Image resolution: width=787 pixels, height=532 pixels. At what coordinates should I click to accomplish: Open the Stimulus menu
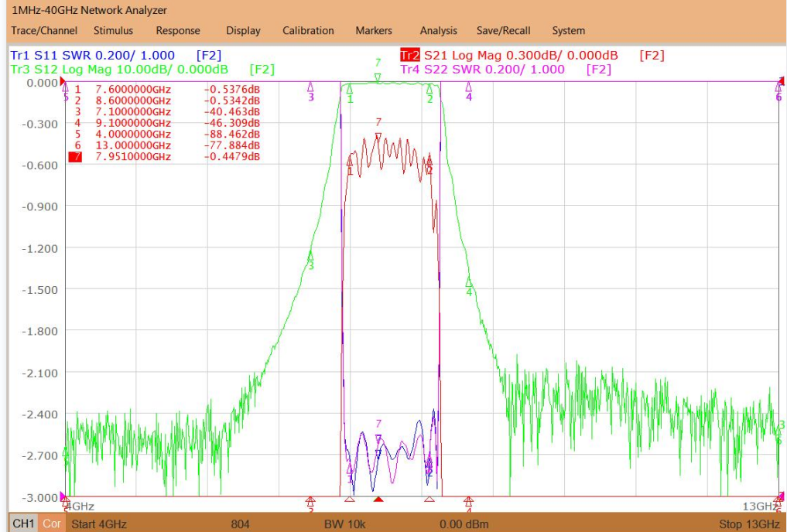pyautogui.click(x=114, y=31)
